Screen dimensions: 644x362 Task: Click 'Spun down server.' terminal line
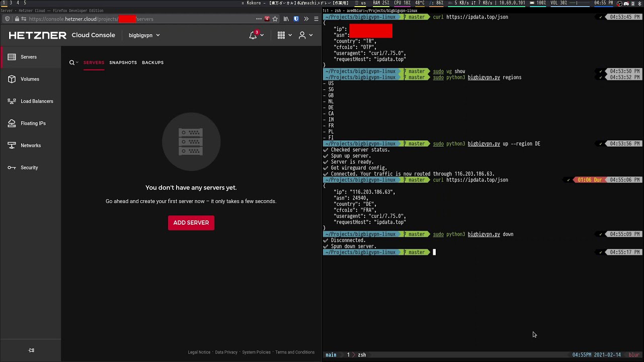pyautogui.click(x=353, y=246)
